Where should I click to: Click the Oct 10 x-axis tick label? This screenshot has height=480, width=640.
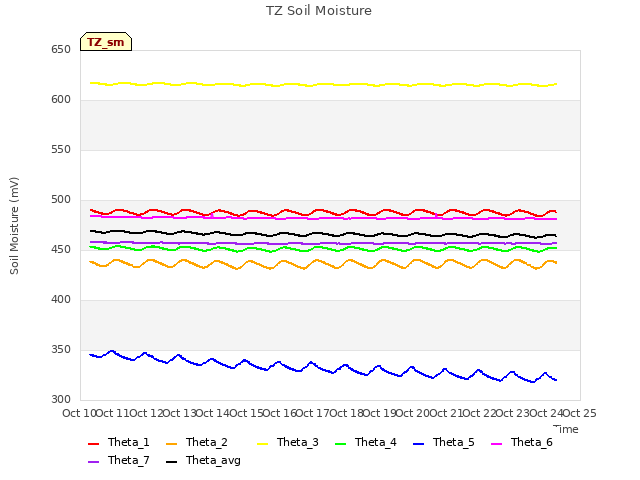(79, 413)
